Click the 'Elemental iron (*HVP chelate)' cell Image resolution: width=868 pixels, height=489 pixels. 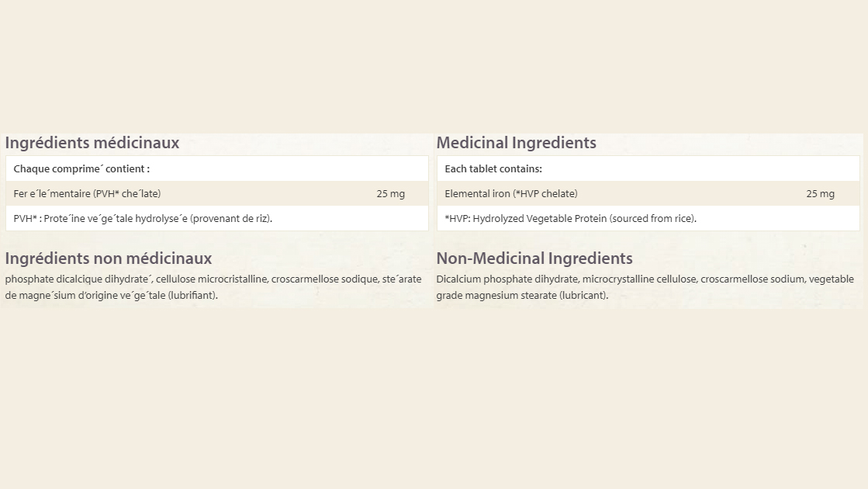510,193
